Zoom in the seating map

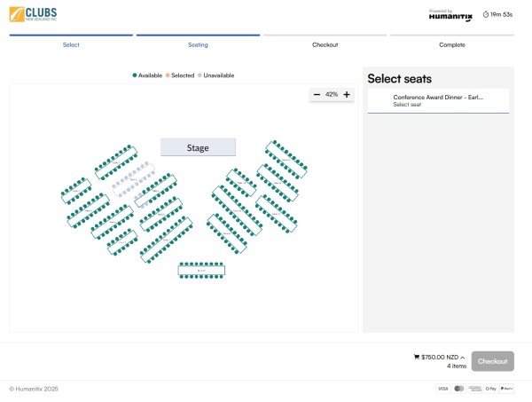pyautogui.click(x=347, y=95)
